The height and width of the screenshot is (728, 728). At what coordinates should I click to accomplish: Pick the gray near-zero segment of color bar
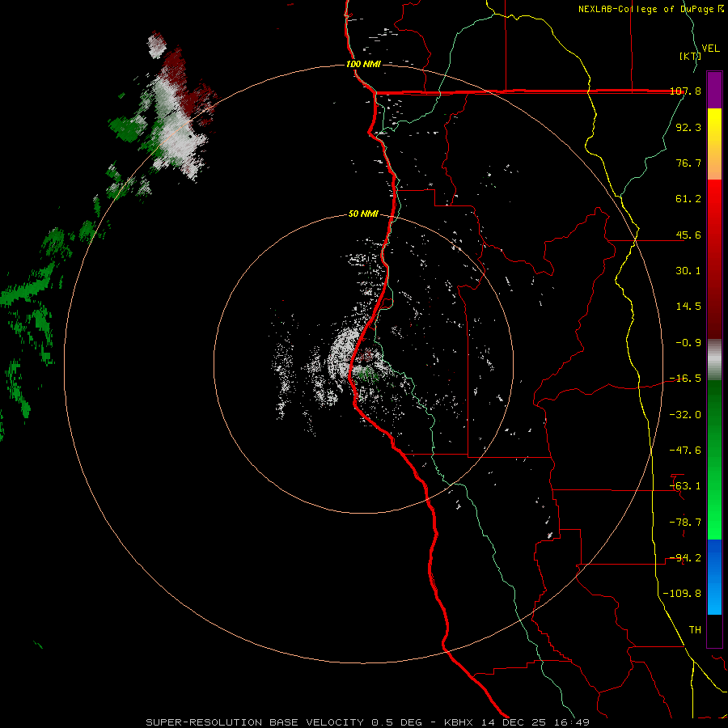point(714,360)
